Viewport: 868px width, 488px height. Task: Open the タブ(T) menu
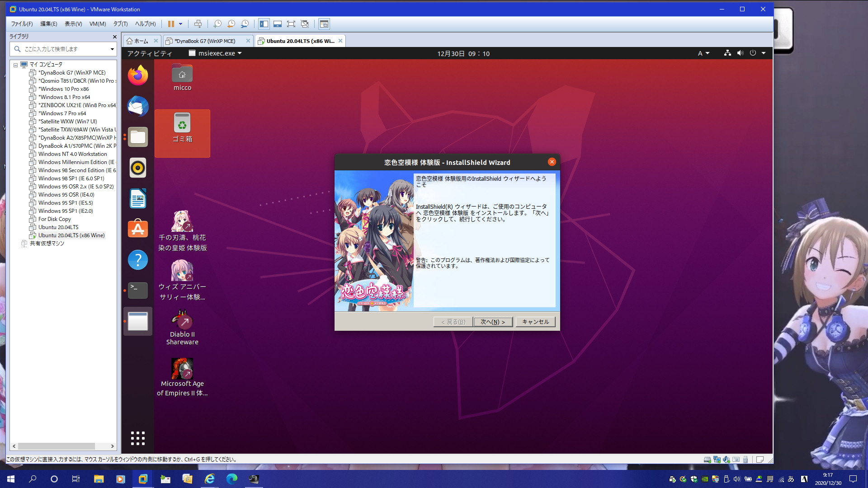120,24
